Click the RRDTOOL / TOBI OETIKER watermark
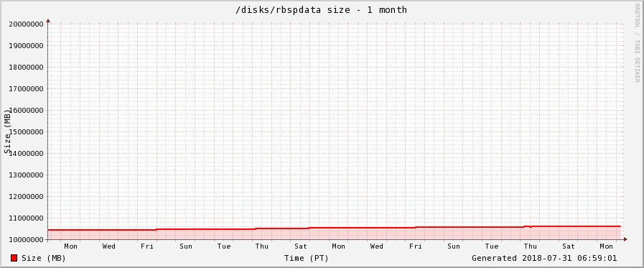 pos(637,42)
